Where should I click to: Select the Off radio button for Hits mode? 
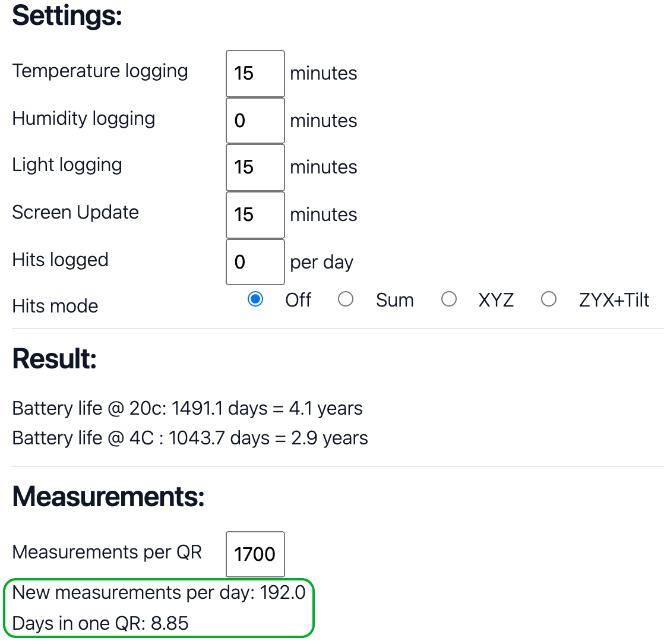[255, 299]
